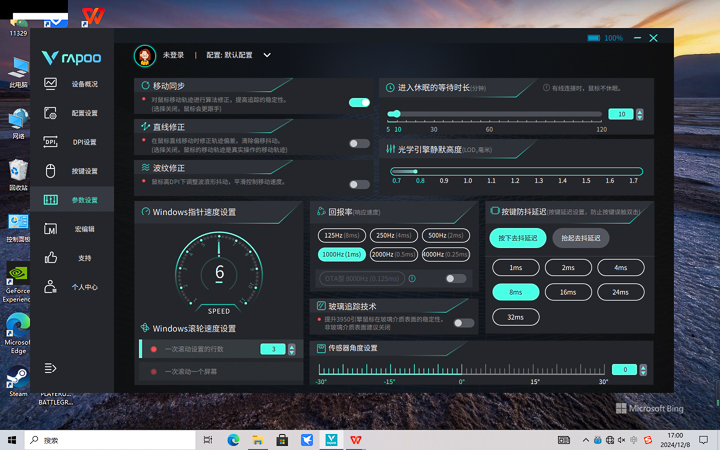
Task: Select 4000Hz polling rate
Action: [x=445, y=254]
